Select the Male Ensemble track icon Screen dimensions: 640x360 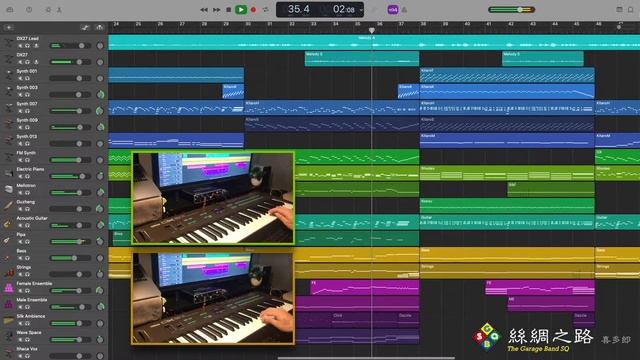(9, 304)
